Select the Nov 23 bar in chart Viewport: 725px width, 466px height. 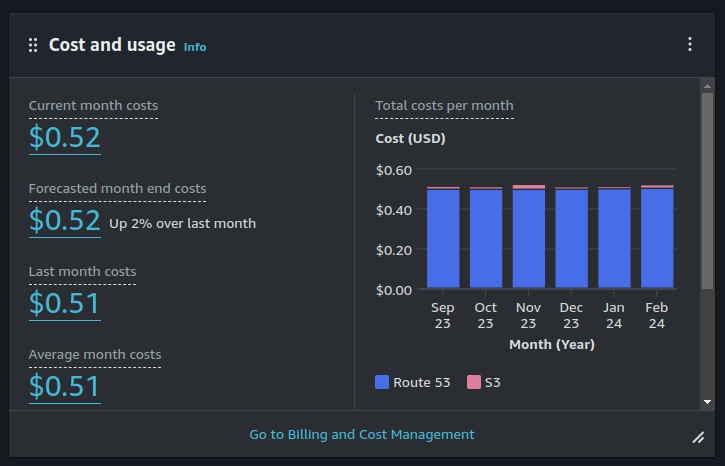528,237
